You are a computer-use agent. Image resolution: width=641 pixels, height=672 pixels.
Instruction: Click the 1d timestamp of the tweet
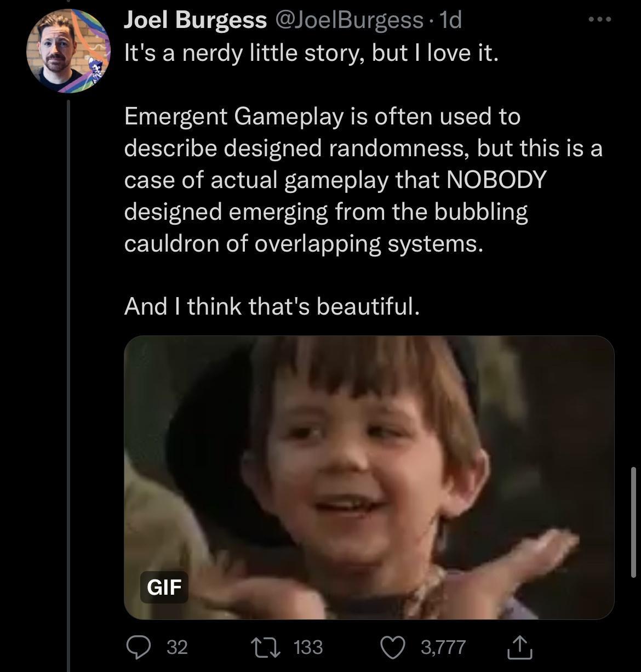tap(451, 21)
